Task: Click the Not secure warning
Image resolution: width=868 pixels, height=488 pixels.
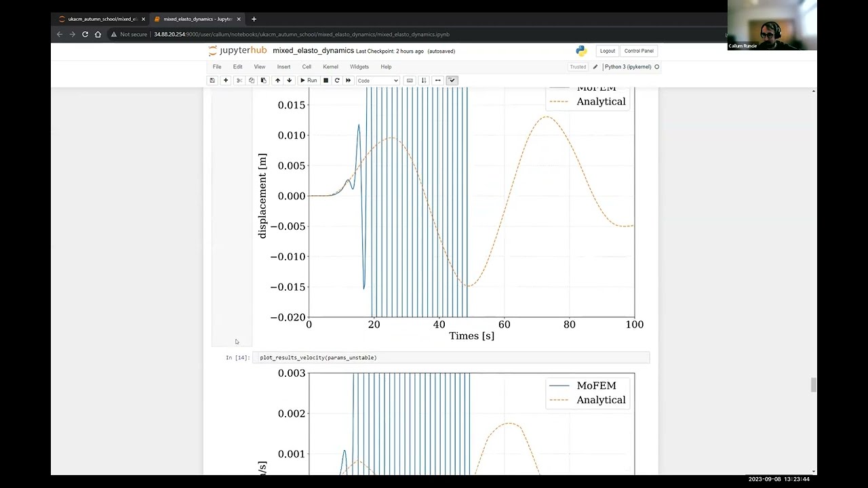Action: [x=130, y=34]
